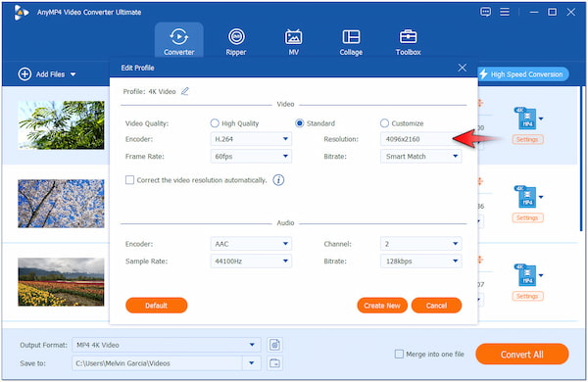Click the High Speed Conversion button
Viewport: 588px width, 382px height.
522,74
